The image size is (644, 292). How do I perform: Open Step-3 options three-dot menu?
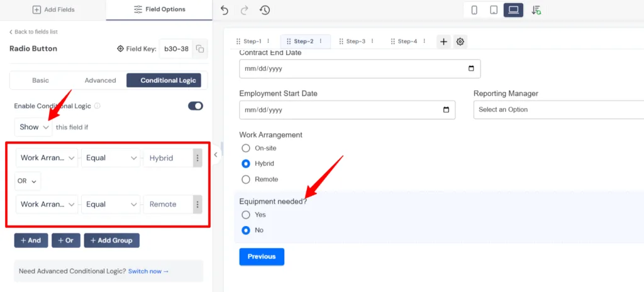coord(372,41)
